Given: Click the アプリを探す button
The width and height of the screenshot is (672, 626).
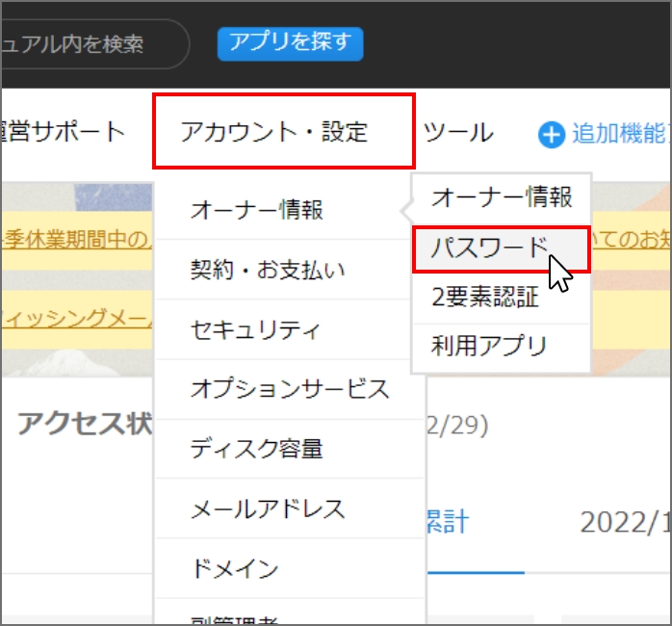Looking at the screenshot, I should (x=290, y=43).
